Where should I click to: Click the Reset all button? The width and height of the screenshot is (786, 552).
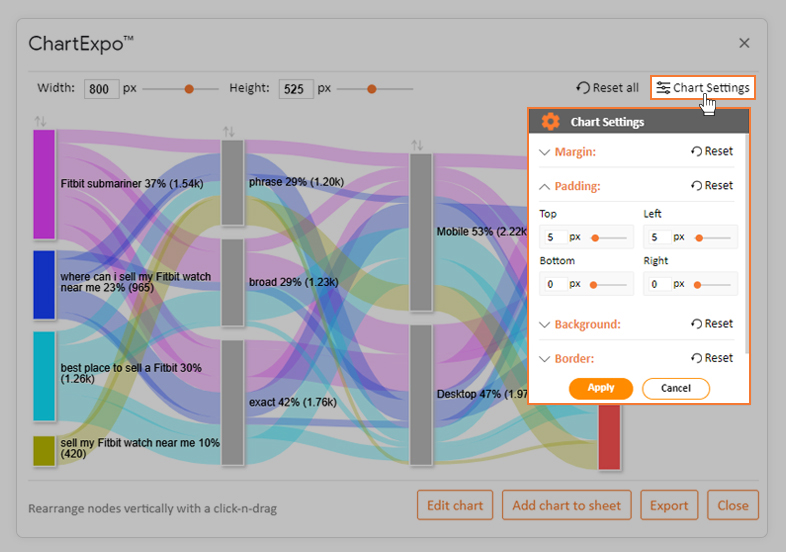608,88
